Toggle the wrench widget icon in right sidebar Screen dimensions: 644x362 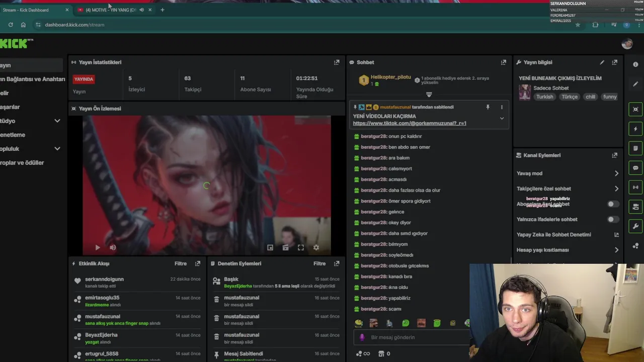[635, 226]
